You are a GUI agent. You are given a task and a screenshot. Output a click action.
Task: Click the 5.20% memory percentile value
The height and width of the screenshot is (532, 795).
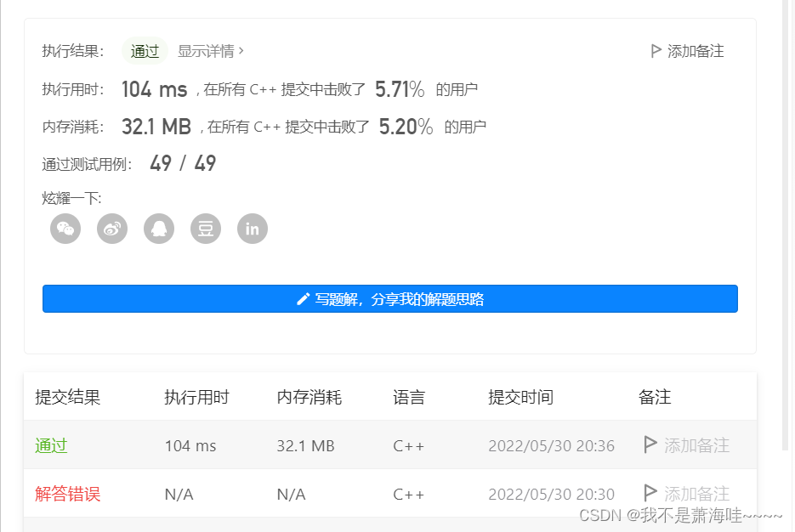coord(406,127)
